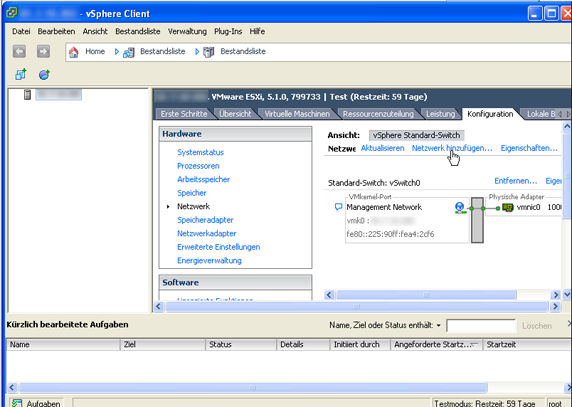The image size is (572, 407).
Task: Click right arrow of diagram scrollbar
Action: tap(555, 295)
